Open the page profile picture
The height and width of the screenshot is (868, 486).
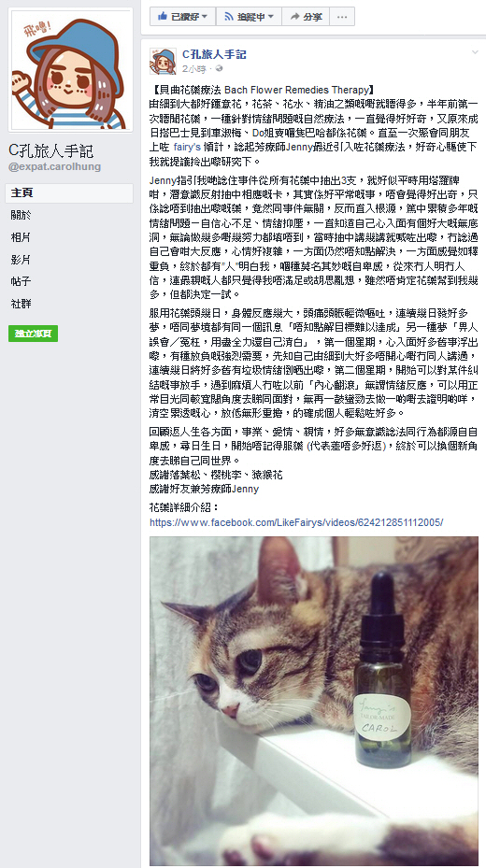coord(71,69)
